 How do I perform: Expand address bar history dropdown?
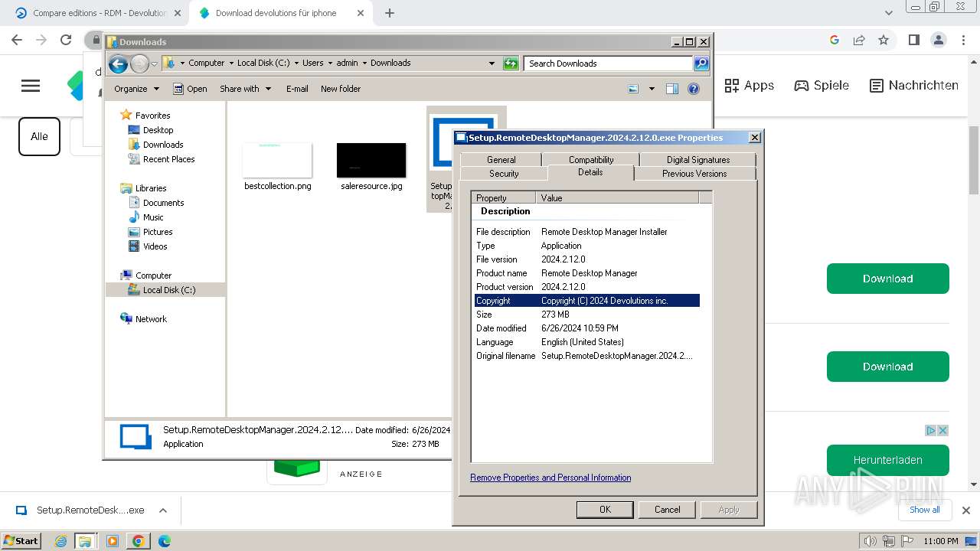492,64
